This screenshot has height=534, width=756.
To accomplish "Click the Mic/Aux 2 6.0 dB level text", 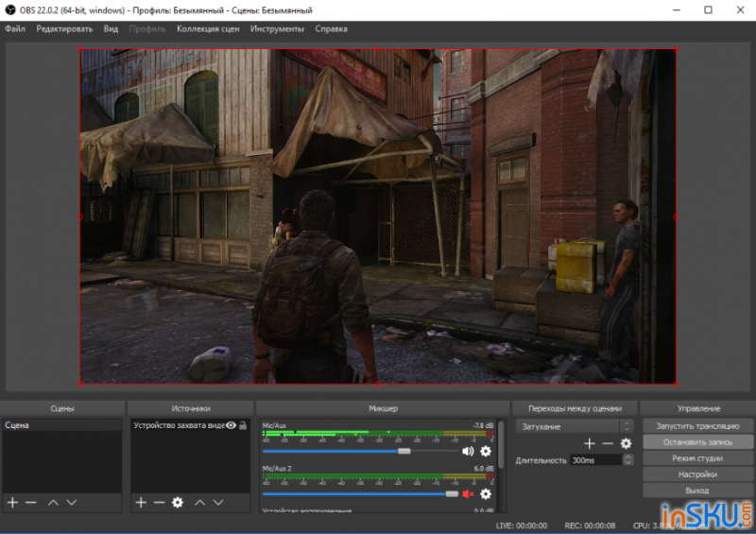I will point(484,469).
